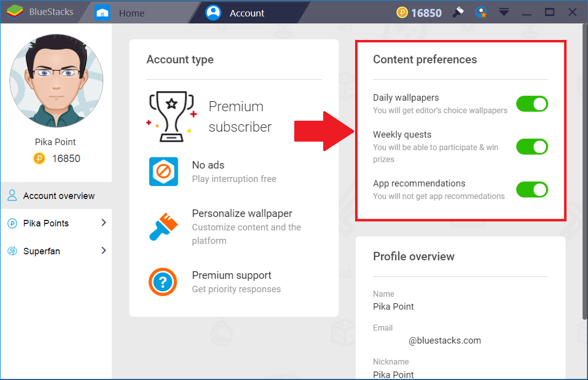588x380 pixels.
Task: Open the title bar dropdown triangle menu
Action: pos(504,12)
